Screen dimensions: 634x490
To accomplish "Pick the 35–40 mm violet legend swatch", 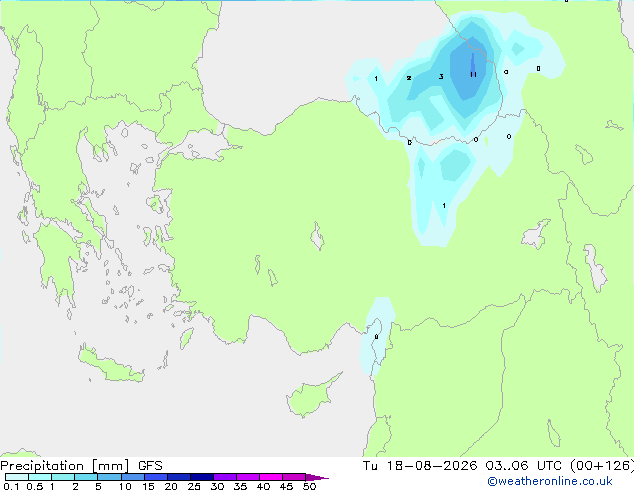I will point(248,477).
